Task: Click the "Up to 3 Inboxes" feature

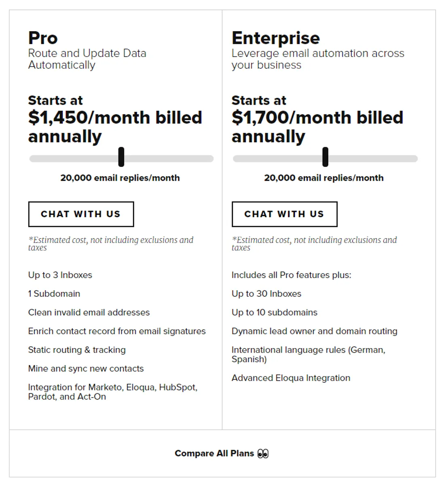Action: pos(60,275)
